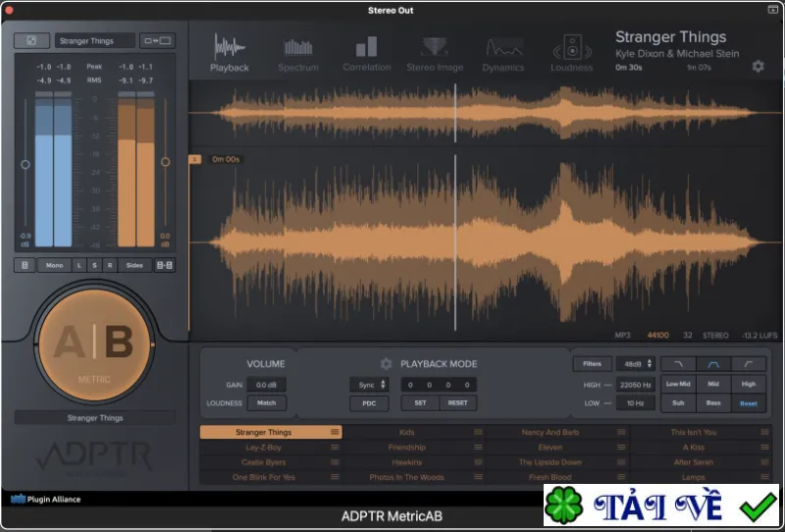Adjust the orange reference level slider handle

165,162
